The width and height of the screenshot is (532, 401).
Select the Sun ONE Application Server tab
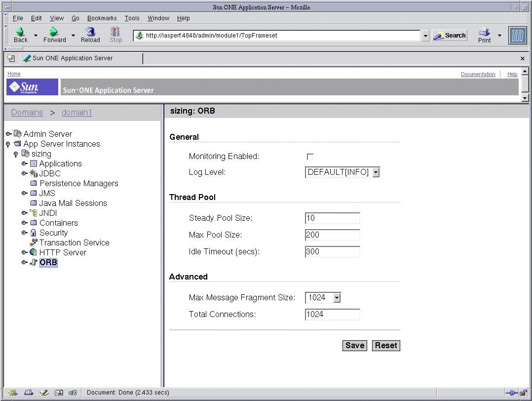(x=81, y=58)
